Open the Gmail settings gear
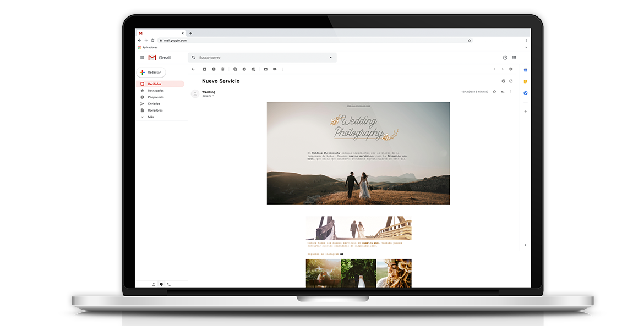Viewport: 644px width, 326px height. pos(511,69)
